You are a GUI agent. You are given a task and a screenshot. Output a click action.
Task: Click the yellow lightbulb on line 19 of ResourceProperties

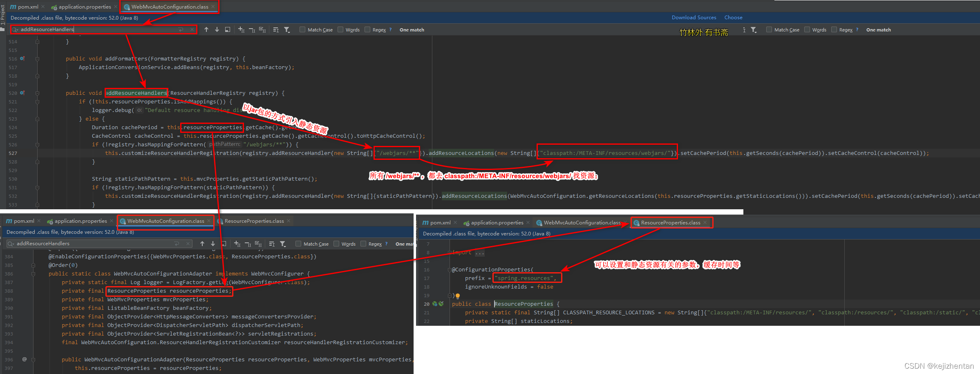[458, 296]
